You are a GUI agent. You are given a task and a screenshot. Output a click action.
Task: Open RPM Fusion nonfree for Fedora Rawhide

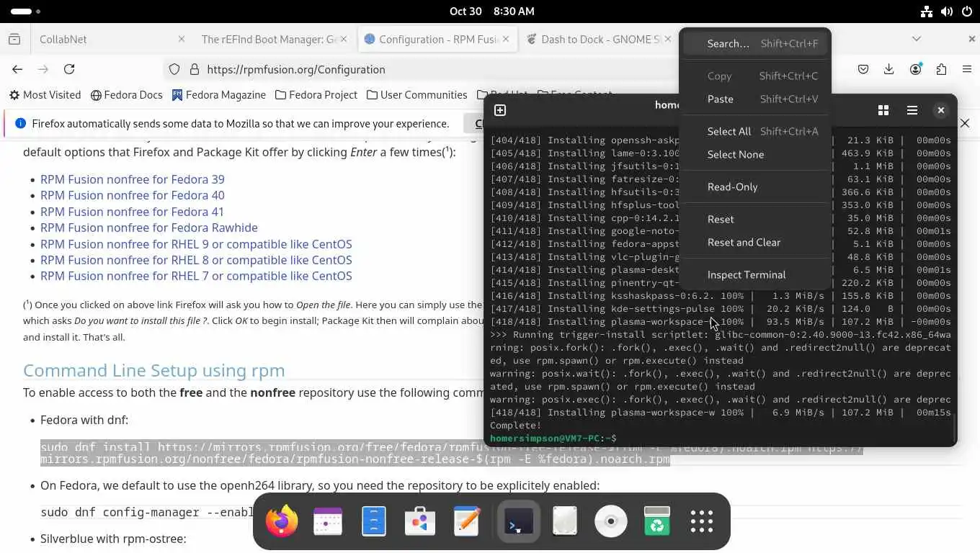(x=149, y=228)
